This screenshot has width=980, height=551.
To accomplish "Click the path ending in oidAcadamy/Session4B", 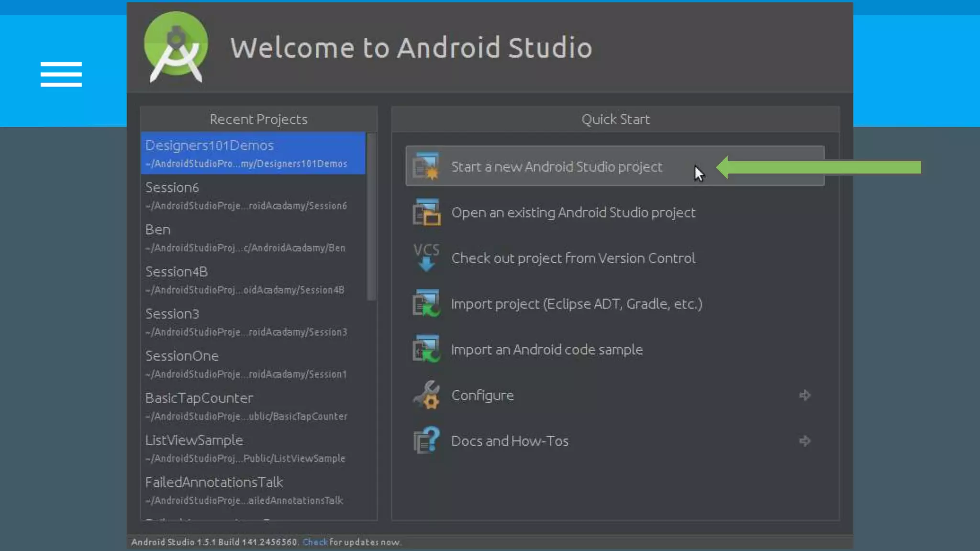I will click(245, 290).
